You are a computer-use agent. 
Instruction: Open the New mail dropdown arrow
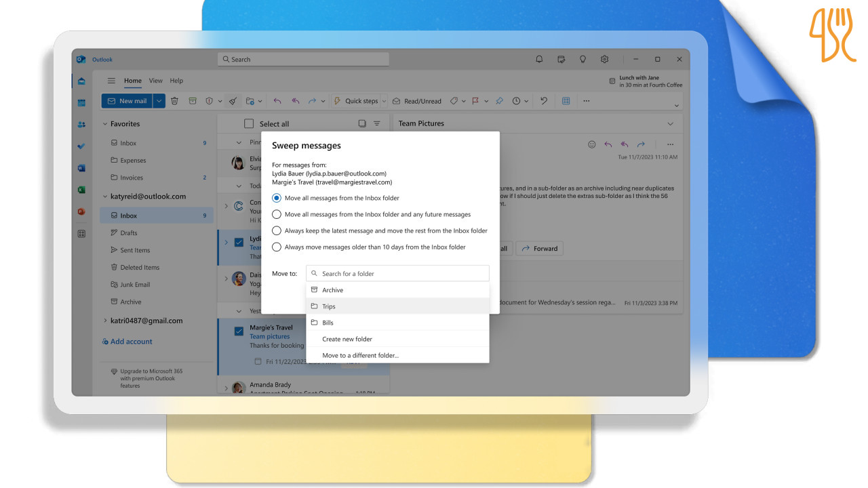pyautogui.click(x=159, y=101)
